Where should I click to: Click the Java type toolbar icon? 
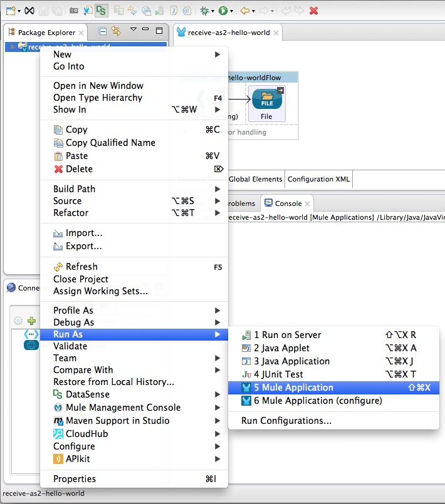coord(174,11)
